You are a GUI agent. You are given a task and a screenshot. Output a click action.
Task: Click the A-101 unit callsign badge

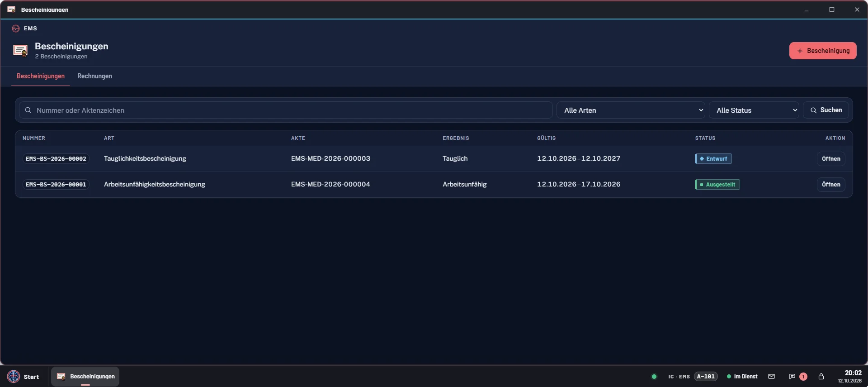coord(706,377)
